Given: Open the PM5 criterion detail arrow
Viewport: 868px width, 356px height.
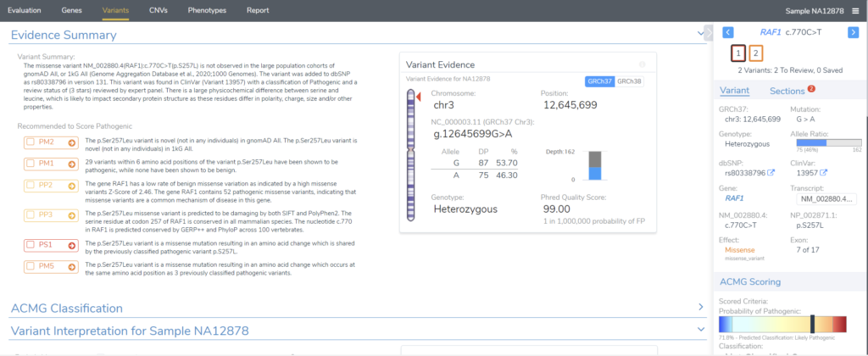Looking at the screenshot, I should (x=71, y=267).
